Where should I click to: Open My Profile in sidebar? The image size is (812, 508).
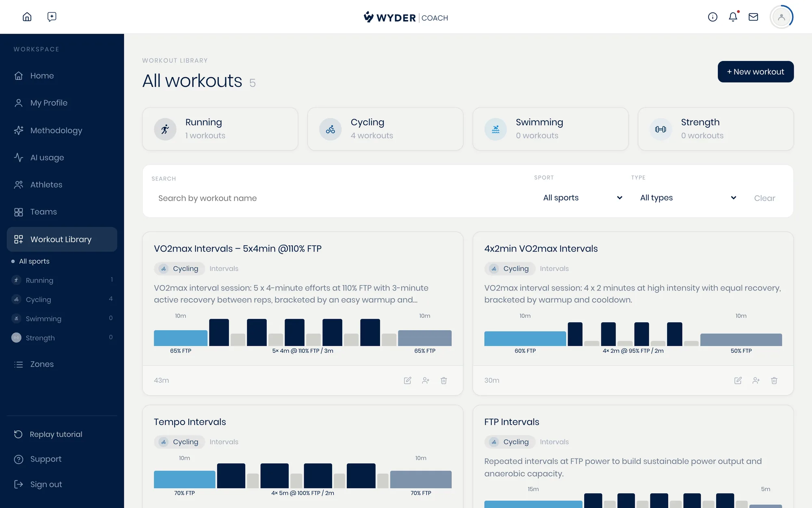coord(62,103)
